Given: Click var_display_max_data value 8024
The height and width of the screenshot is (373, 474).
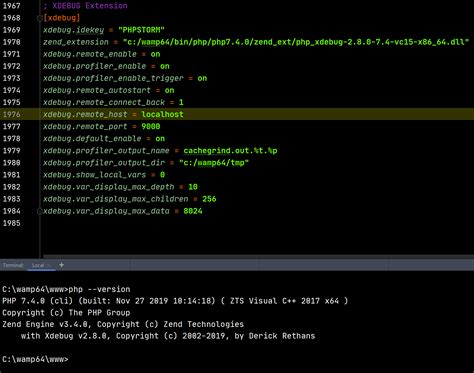Looking at the screenshot, I should (193, 211).
